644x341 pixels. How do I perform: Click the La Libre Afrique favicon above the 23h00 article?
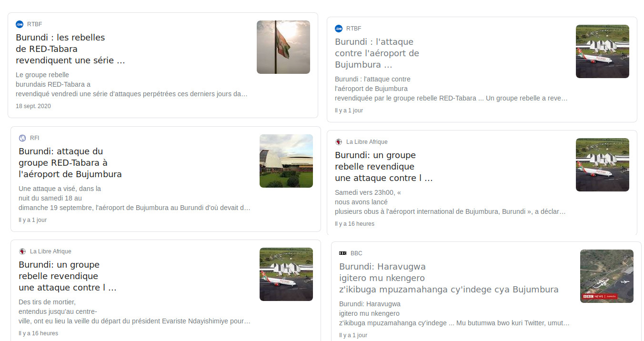(339, 142)
